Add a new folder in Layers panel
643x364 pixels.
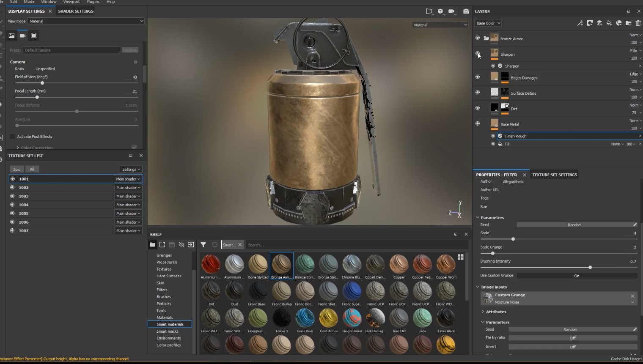629,23
